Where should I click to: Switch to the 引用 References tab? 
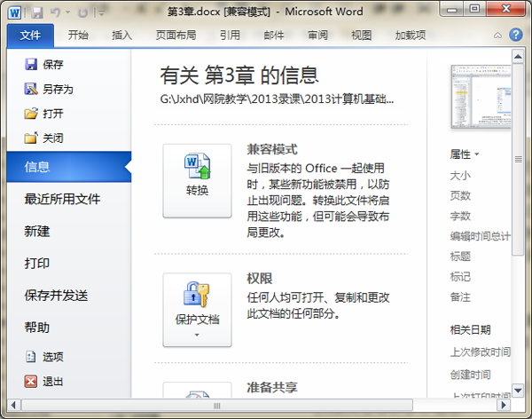pyautogui.click(x=230, y=35)
